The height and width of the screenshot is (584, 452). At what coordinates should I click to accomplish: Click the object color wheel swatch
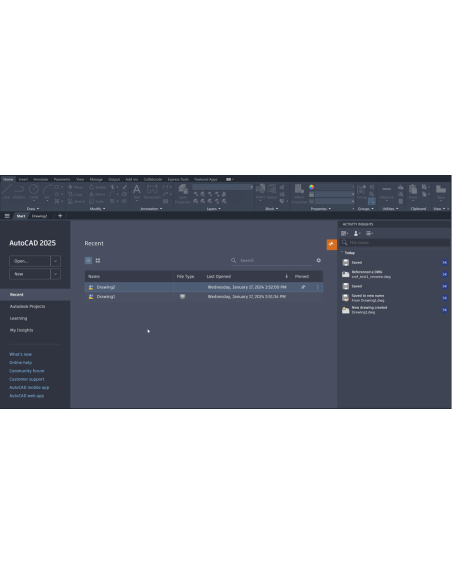(x=312, y=187)
